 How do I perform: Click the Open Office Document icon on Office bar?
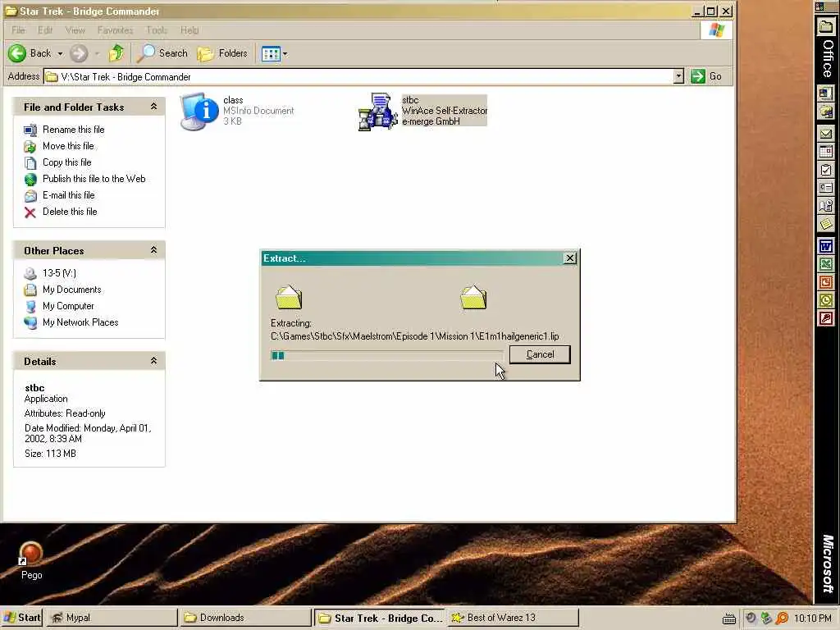click(x=825, y=111)
